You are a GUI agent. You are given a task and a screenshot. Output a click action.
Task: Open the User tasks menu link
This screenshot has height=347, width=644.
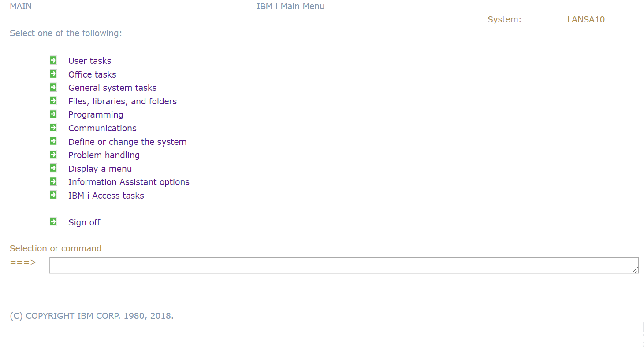click(x=89, y=61)
